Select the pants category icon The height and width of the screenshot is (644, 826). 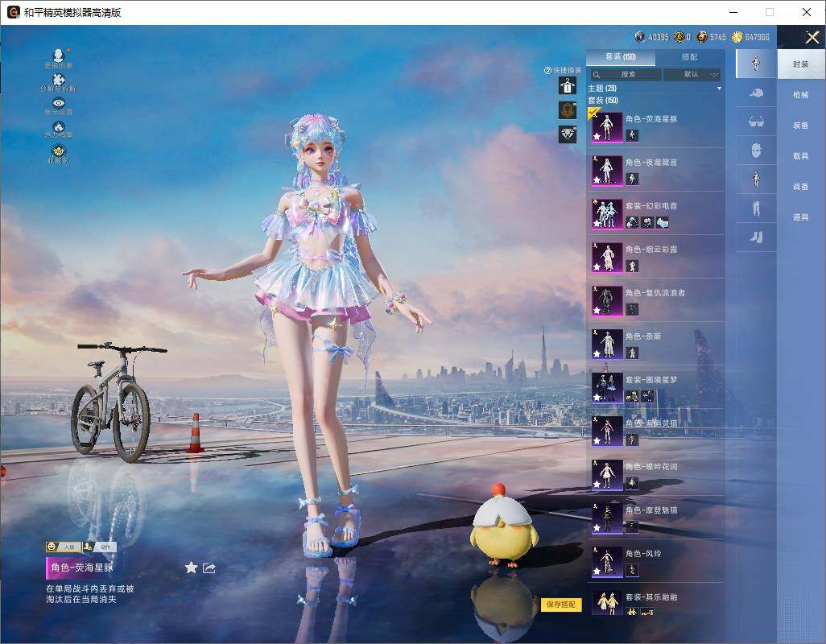coord(756,208)
